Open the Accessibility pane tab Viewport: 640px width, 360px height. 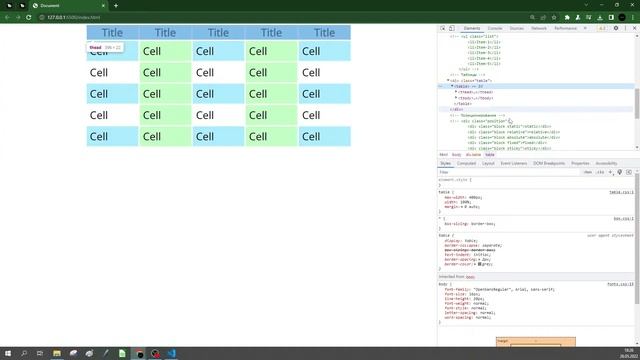[606, 163]
